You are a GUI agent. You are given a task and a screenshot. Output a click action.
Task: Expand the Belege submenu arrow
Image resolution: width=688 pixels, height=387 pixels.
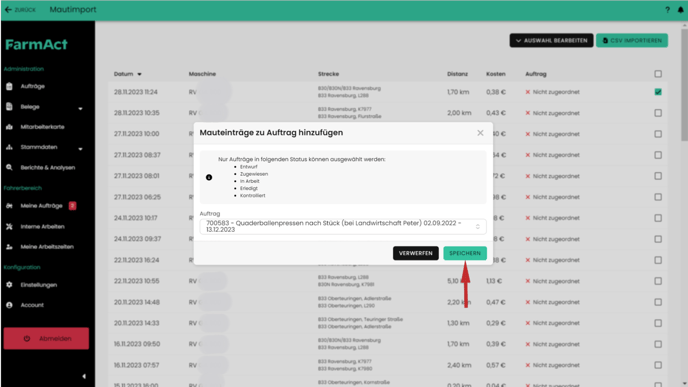click(x=80, y=108)
